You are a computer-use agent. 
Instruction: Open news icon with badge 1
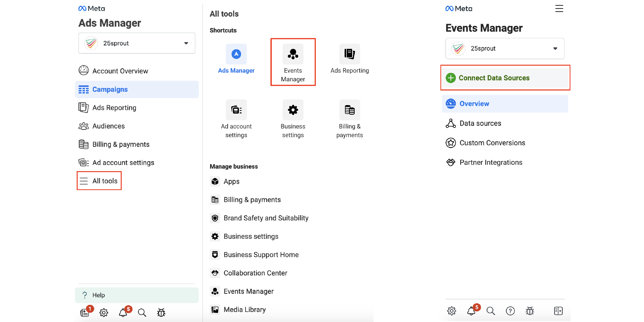85,313
